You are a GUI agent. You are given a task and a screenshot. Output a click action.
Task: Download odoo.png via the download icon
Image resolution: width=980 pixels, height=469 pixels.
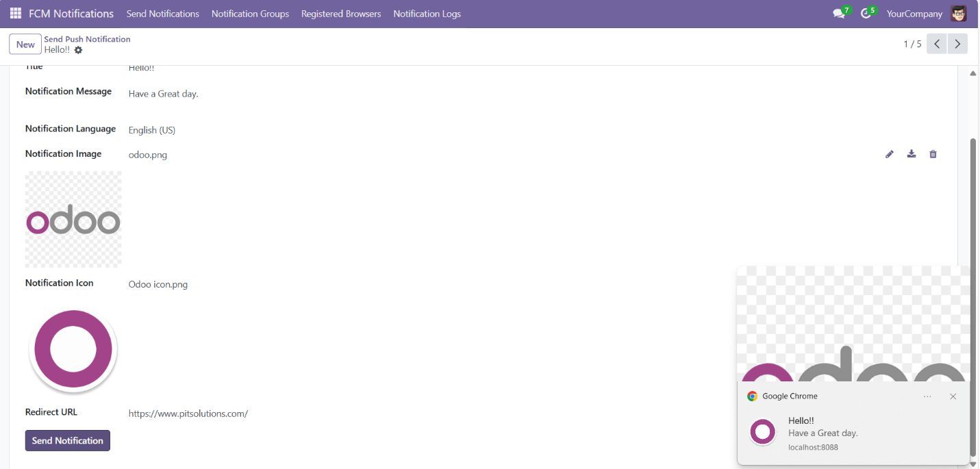912,154
